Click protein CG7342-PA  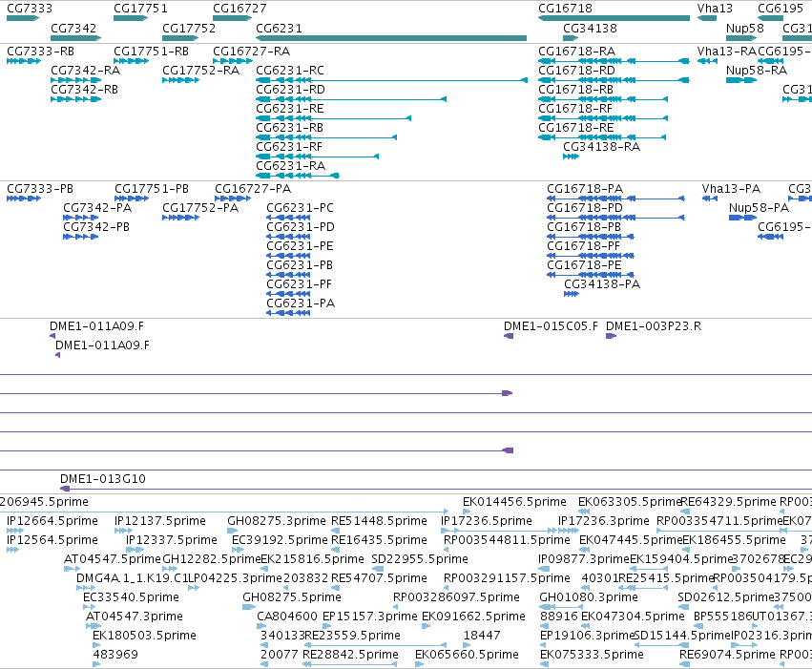pyautogui.click(x=97, y=208)
